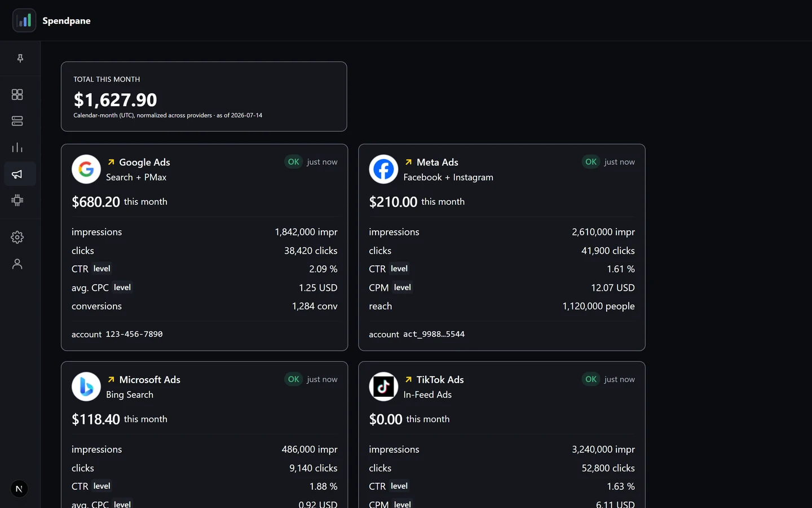Click the 1,120,000 people reach value
The height and width of the screenshot is (508, 812).
click(x=598, y=306)
